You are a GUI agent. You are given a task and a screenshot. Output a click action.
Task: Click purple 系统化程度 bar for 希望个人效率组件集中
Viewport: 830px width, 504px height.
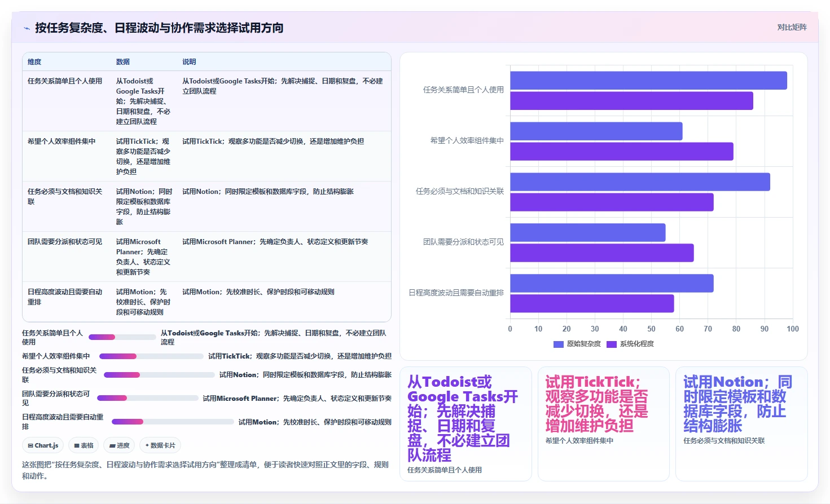[622, 151]
